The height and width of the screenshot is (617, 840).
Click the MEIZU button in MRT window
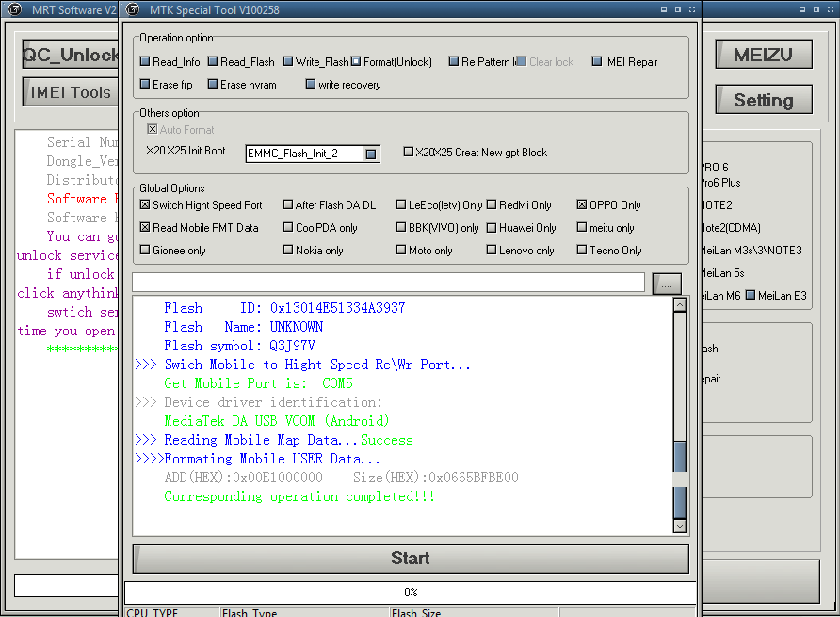[764, 54]
